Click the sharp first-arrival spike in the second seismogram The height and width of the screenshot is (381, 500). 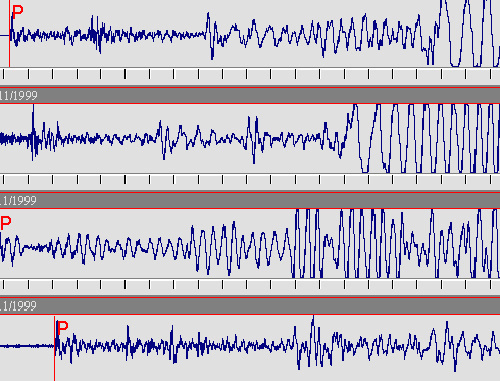click(33, 132)
